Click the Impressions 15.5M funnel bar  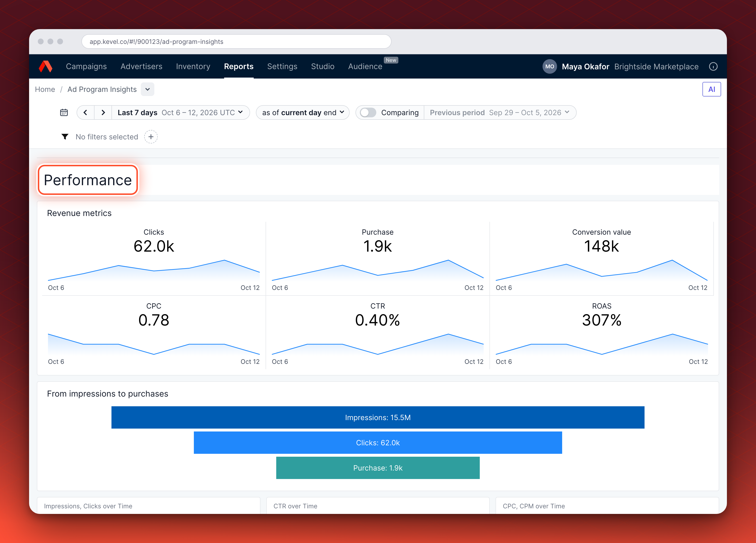click(x=378, y=417)
